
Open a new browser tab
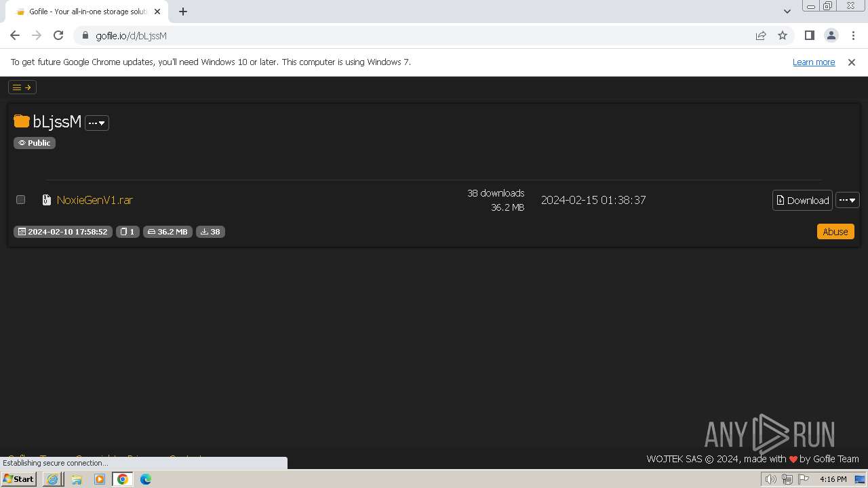pyautogui.click(x=183, y=12)
